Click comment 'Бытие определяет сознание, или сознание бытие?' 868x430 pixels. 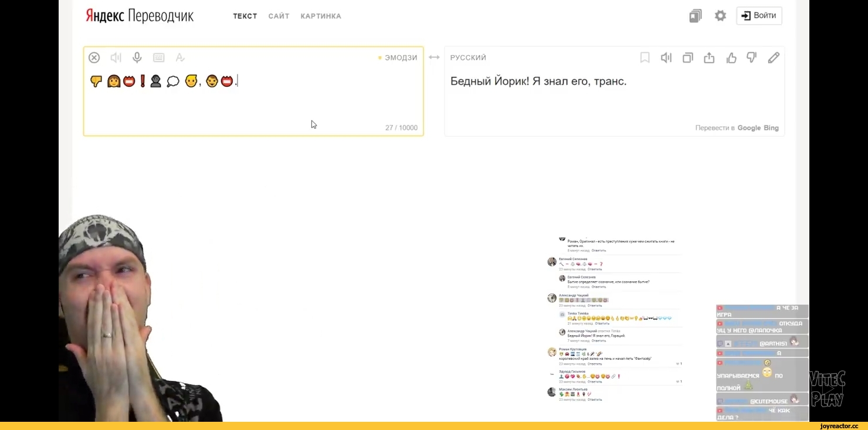click(608, 282)
